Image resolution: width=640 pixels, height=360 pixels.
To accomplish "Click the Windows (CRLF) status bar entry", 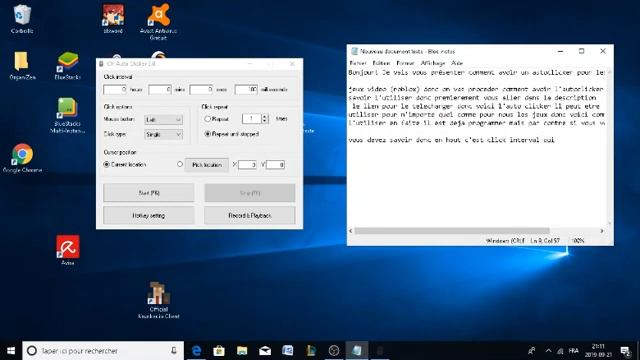I will pos(505,241).
